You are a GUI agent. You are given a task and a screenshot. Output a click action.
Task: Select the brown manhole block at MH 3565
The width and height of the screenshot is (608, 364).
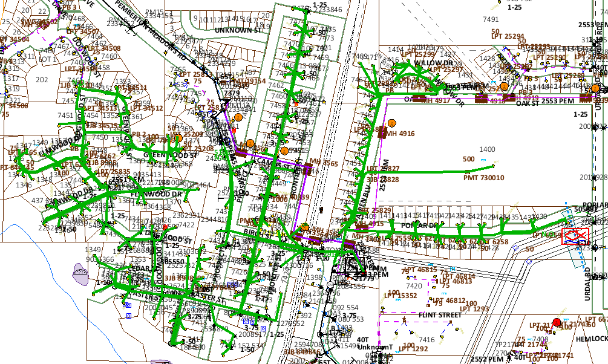click(x=307, y=171)
